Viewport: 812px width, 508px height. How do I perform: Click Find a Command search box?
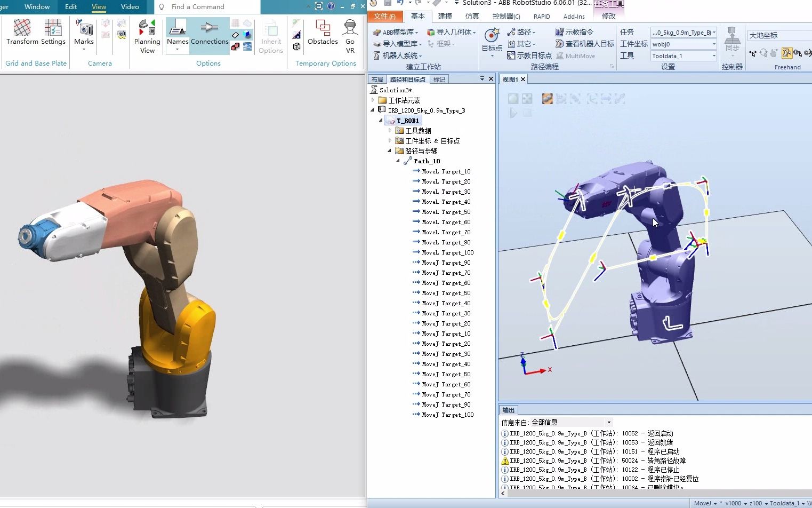[207, 7]
